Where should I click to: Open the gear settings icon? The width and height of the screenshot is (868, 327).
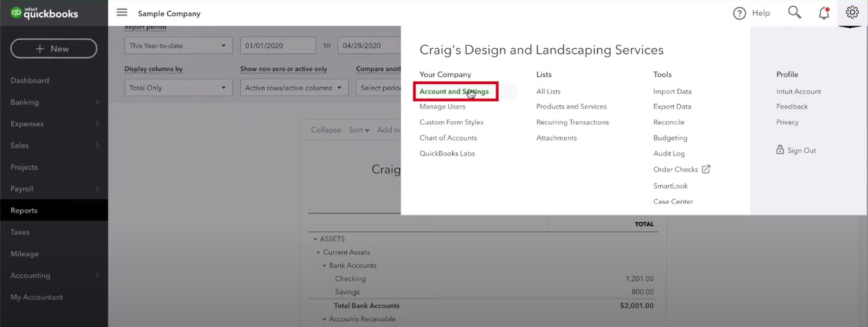pos(852,12)
